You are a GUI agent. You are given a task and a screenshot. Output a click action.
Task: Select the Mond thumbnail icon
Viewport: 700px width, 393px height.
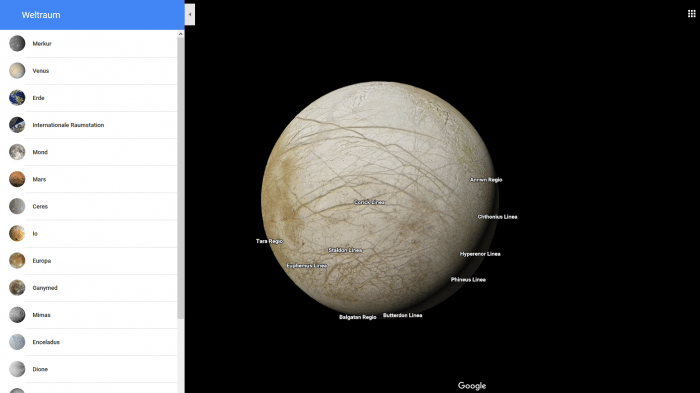tap(17, 152)
